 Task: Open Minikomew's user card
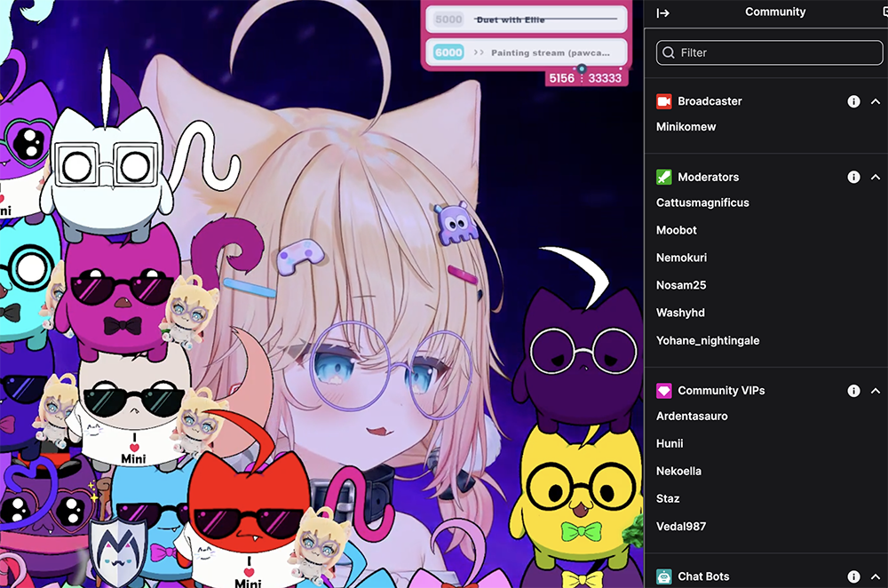pos(686,127)
